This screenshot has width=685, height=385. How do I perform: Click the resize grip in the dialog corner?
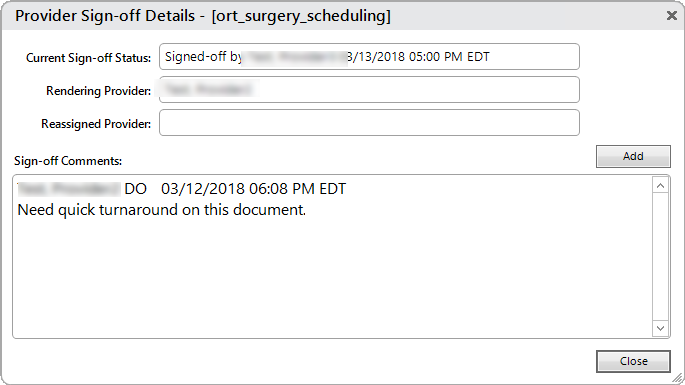tap(678, 378)
